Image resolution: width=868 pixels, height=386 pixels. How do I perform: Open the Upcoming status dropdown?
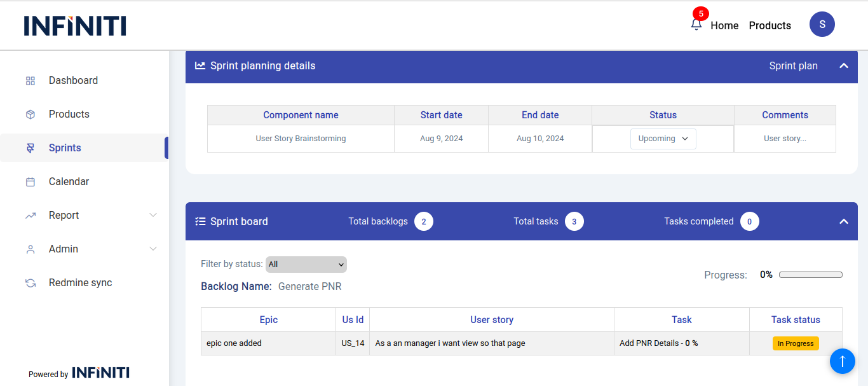pos(663,139)
